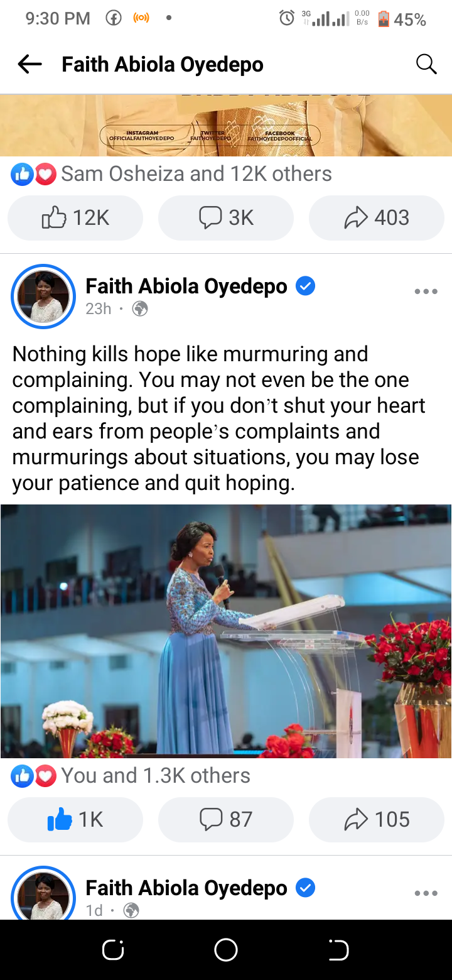Screen dimensions: 452x980
Task: Open Faith Abiola Oyedepo's name on the 23h post
Action: point(186,286)
